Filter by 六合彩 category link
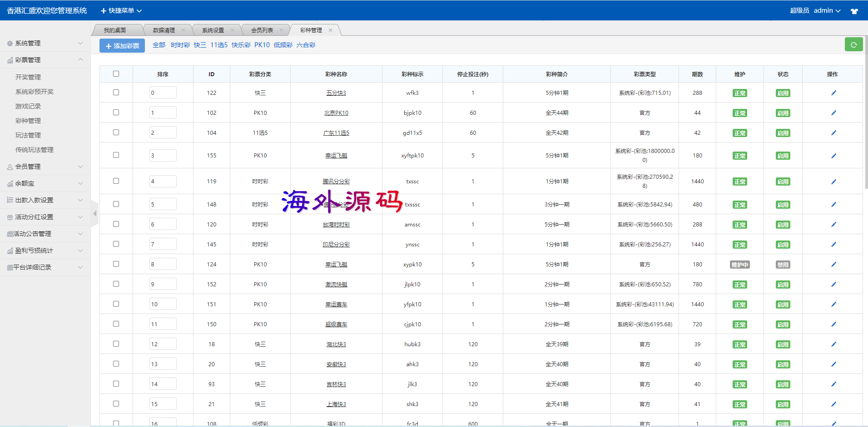 (x=306, y=45)
